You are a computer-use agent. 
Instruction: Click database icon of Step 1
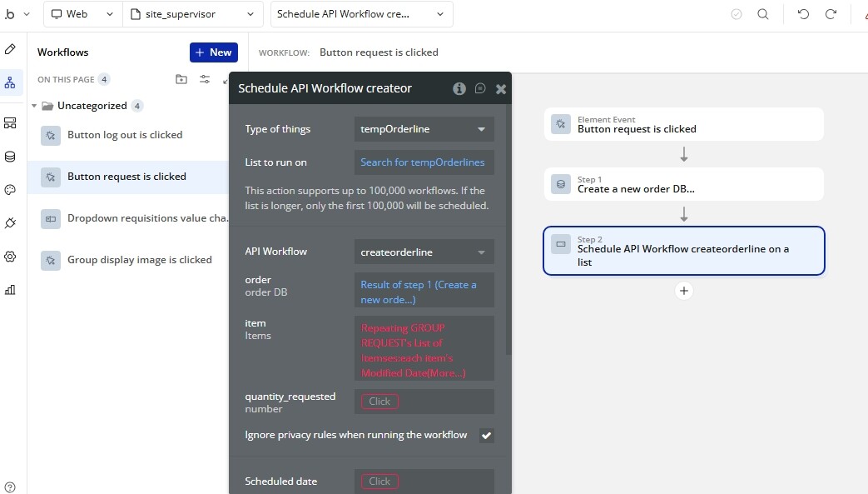point(561,184)
